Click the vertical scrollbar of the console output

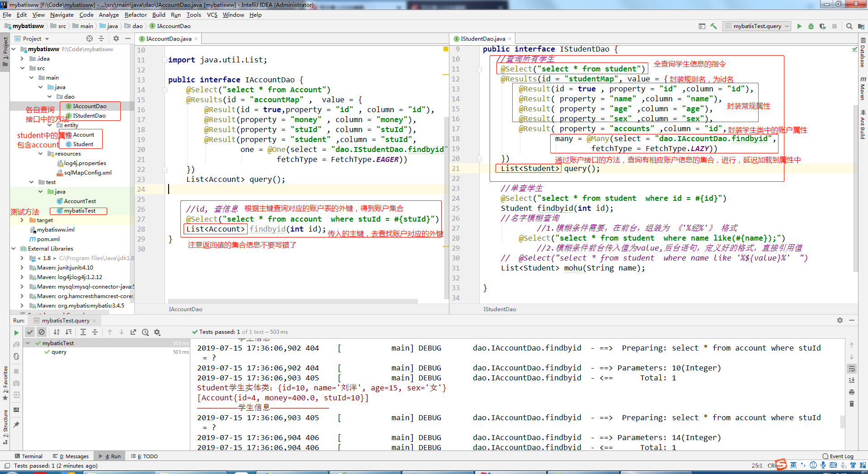point(842,422)
